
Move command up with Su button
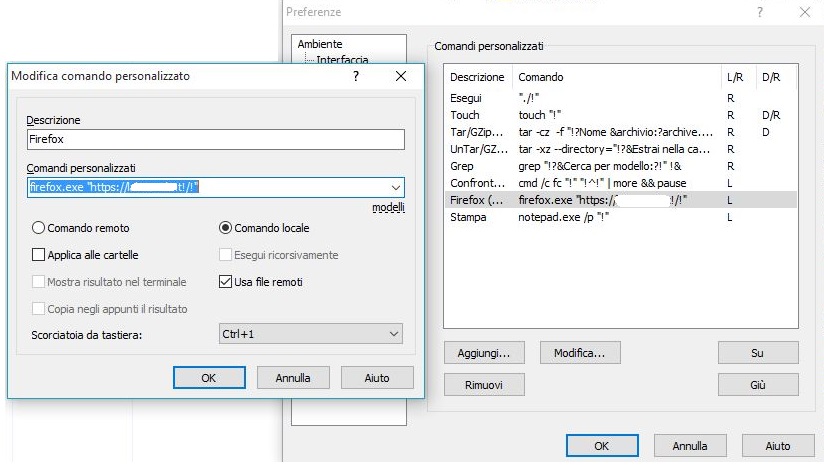pos(757,353)
